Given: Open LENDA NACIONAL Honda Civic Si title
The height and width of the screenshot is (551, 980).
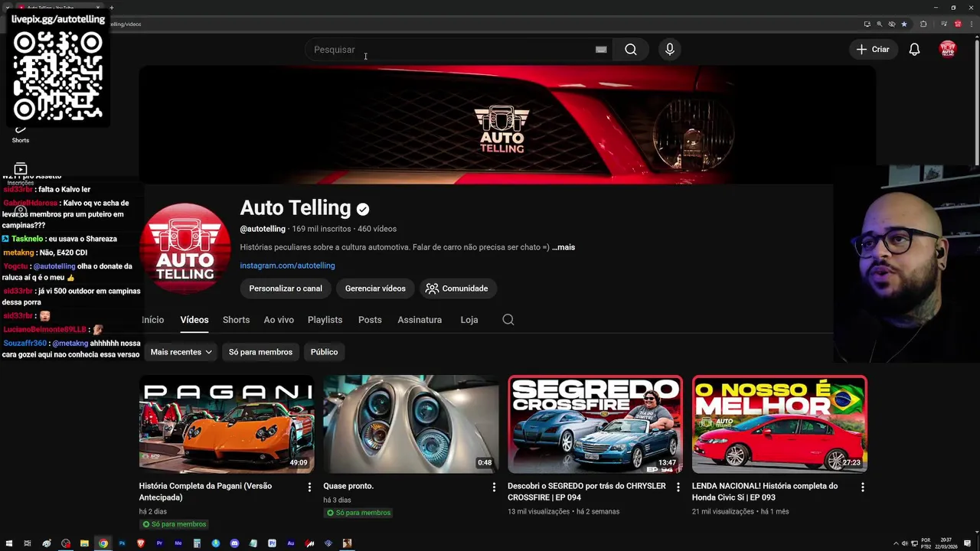Looking at the screenshot, I should pyautogui.click(x=765, y=491).
